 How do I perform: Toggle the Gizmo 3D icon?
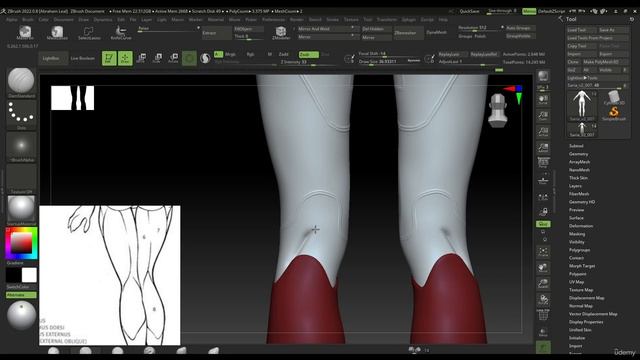click(189, 58)
